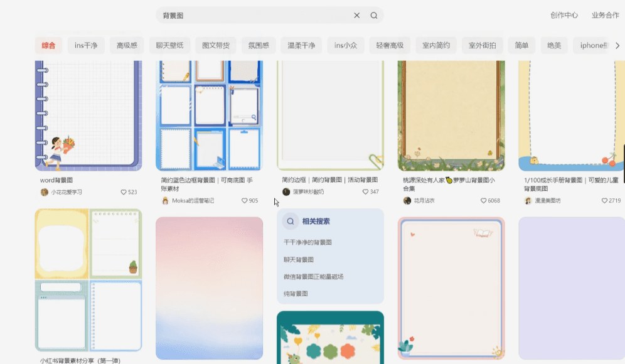Image resolution: width=625 pixels, height=364 pixels.
Task: Click the 相关搜索 magnifier icon
Action: [x=291, y=222]
